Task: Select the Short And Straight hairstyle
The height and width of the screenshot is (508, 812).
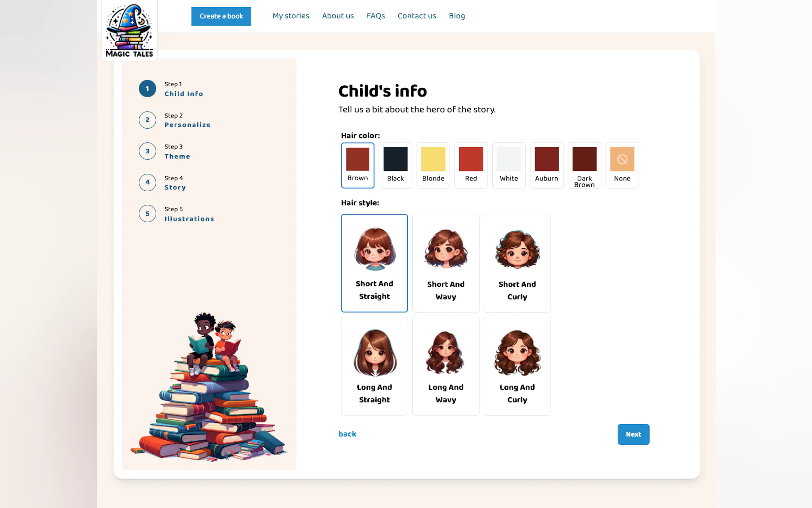Action: (x=374, y=263)
